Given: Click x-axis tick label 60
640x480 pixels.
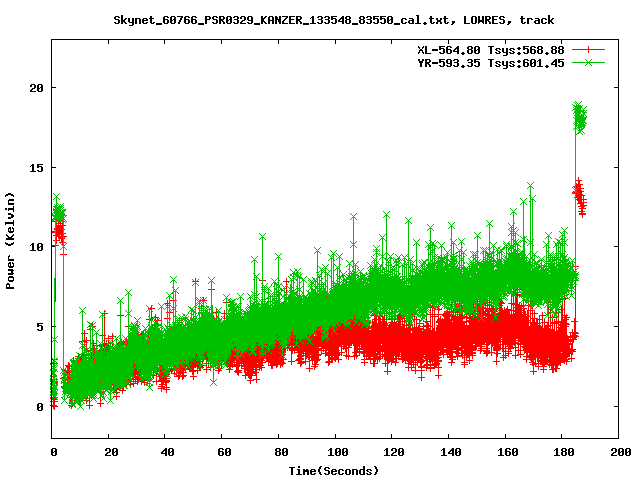Looking at the screenshot, I should [x=224, y=452].
